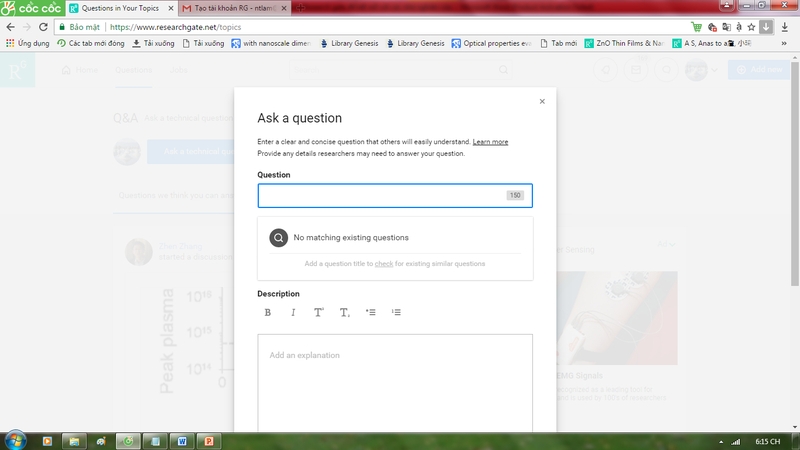Open the translate extension icon

(x=726, y=27)
